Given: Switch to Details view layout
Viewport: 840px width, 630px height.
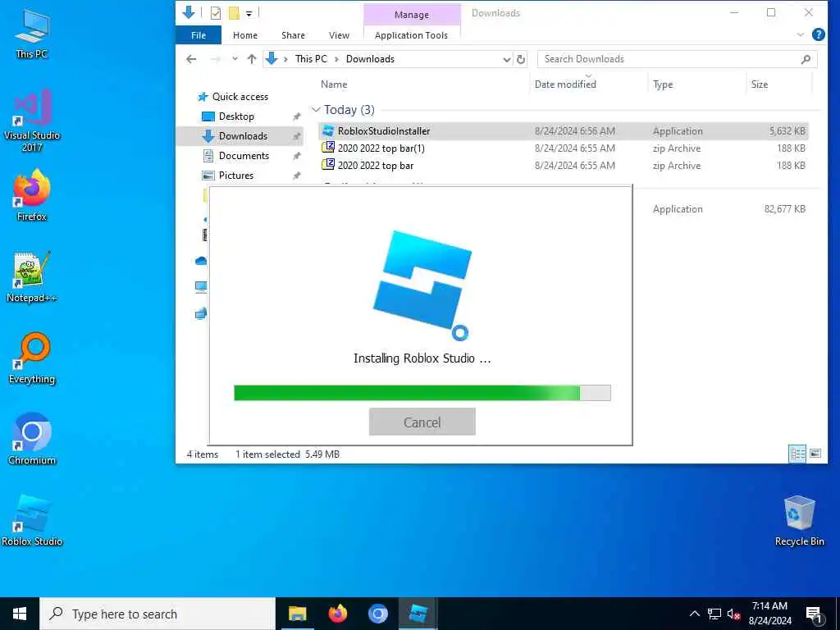Looking at the screenshot, I should point(797,454).
